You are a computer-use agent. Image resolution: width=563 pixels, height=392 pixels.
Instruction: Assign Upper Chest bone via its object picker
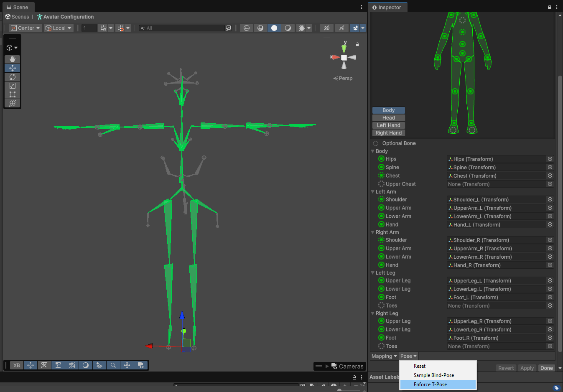tap(550, 184)
